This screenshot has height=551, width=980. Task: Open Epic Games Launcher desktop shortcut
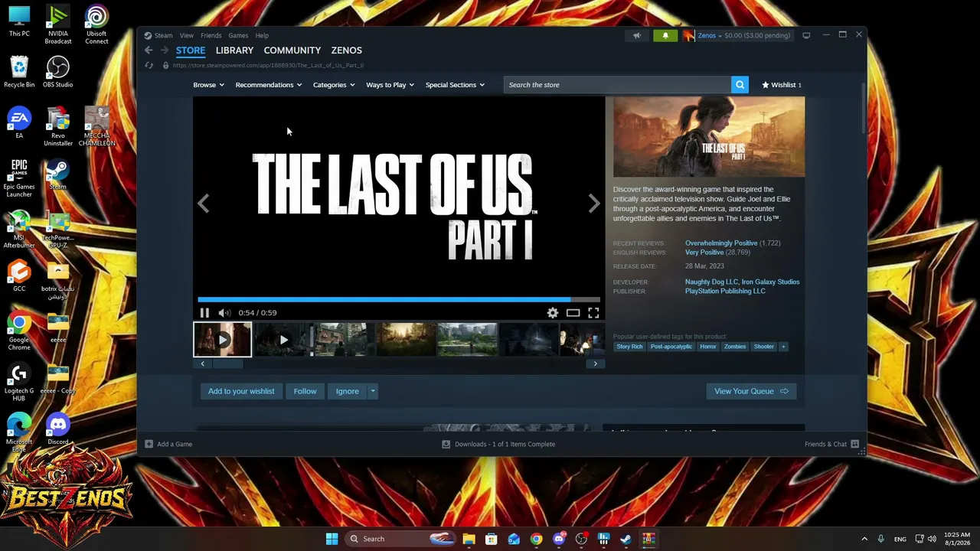click(x=19, y=178)
